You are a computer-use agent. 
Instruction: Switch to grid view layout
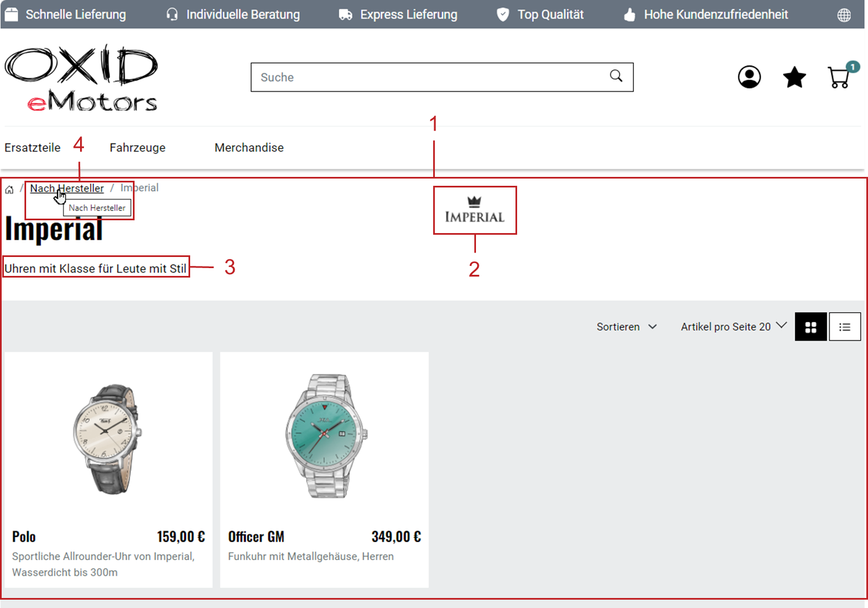click(811, 327)
